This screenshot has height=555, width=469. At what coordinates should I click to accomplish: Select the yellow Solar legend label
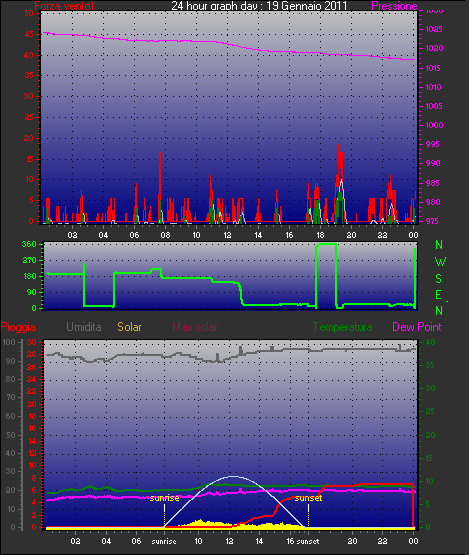(129, 327)
